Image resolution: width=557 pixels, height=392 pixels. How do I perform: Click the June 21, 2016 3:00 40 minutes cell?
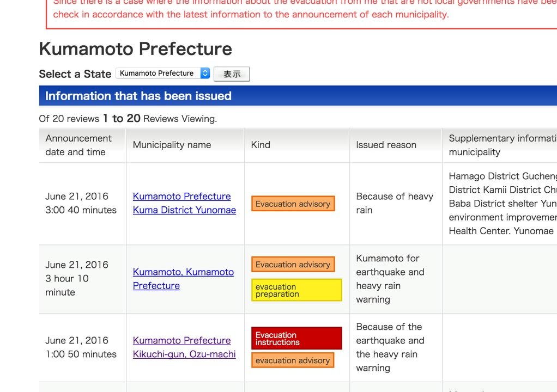point(81,203)
